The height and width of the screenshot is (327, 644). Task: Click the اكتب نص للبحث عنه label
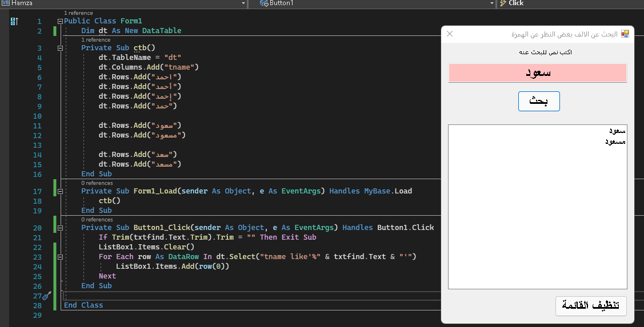click(545, 52)
